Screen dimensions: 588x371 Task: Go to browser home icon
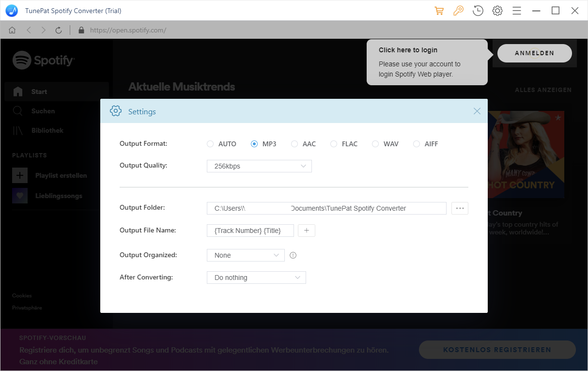[12, 30]
